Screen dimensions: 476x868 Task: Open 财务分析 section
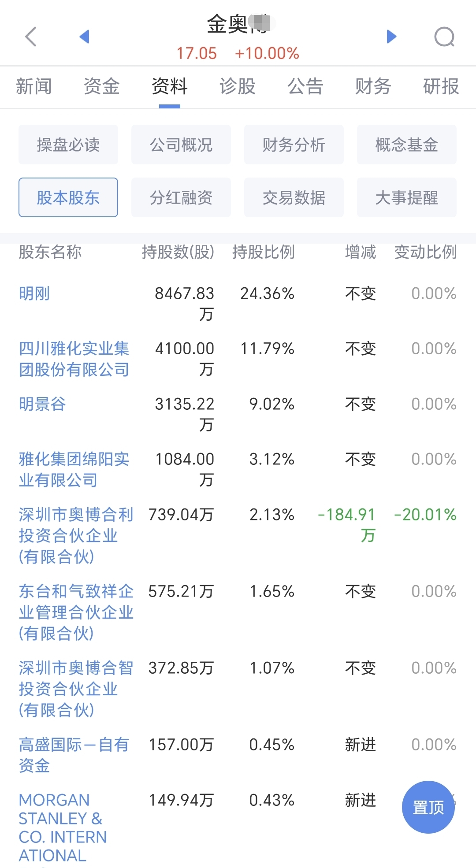point(294,145)
